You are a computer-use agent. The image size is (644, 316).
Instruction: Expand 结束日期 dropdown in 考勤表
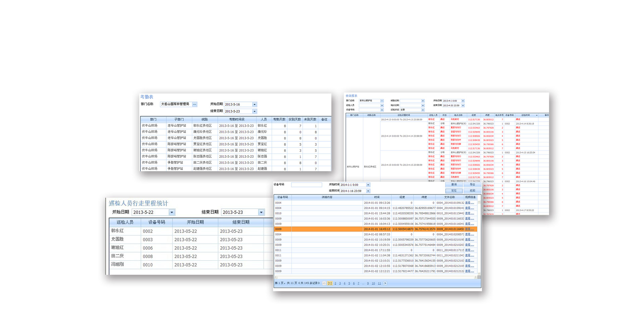pyautogui.click(x=255, y=111)
